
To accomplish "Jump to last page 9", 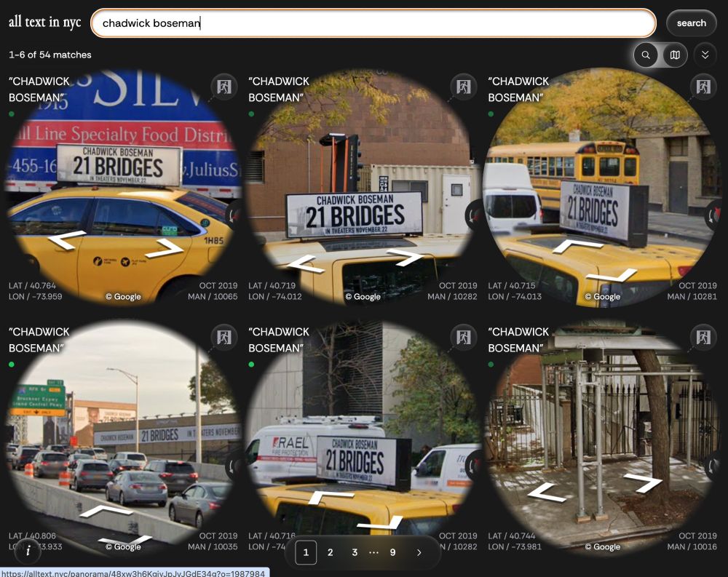I will point(393,552).
